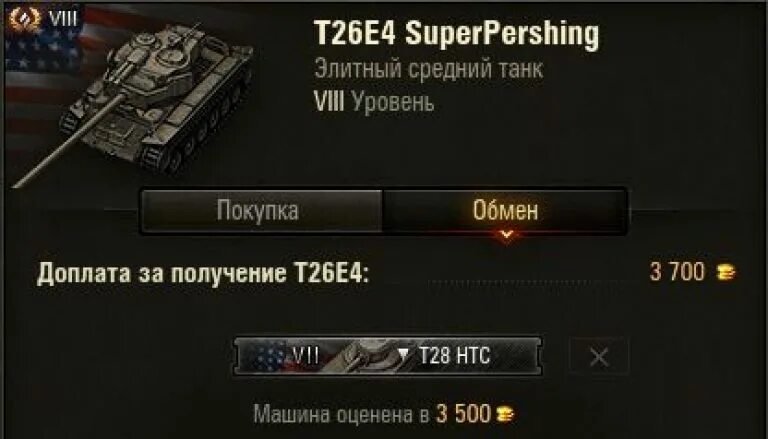Click the VIII Уровень level text
This screenshot has width=768, height=439.
374,102
